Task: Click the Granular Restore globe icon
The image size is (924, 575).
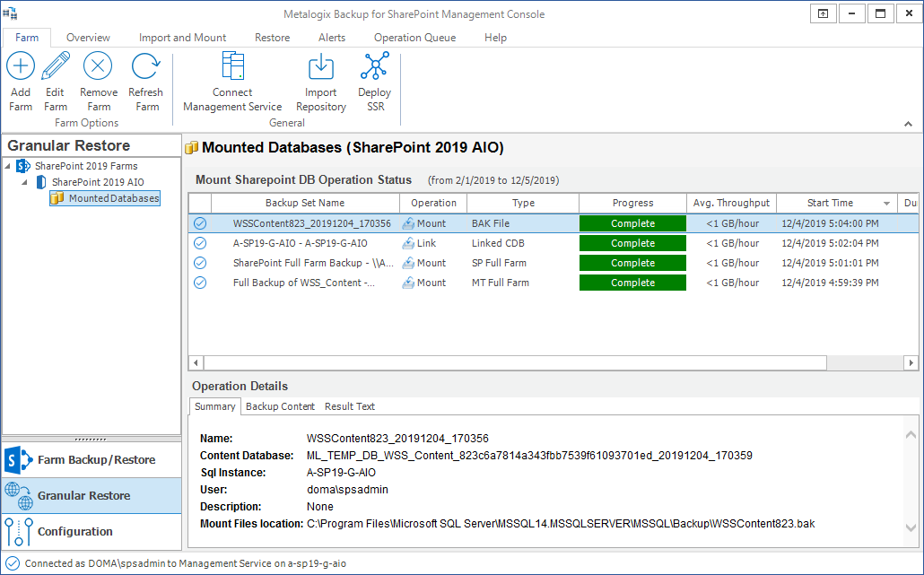Action: point(18,495)
